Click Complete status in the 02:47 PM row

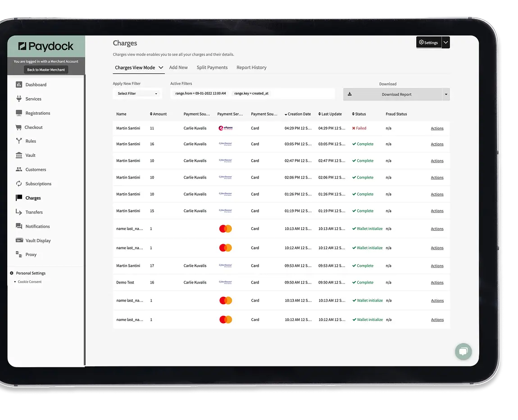click(x=363, y=160)
